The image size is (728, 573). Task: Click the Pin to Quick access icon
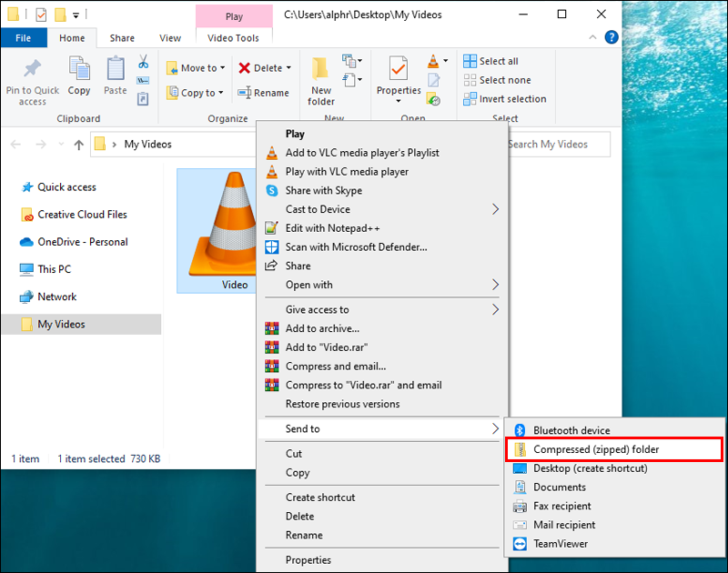point(32,68)
